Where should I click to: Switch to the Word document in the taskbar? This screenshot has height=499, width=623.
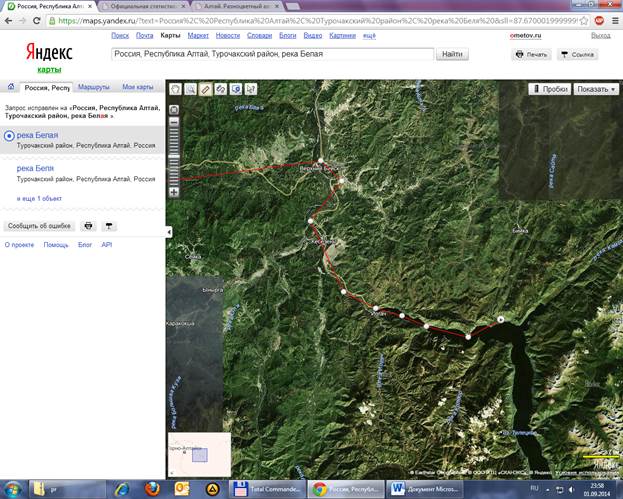click(x=424, y=489)
